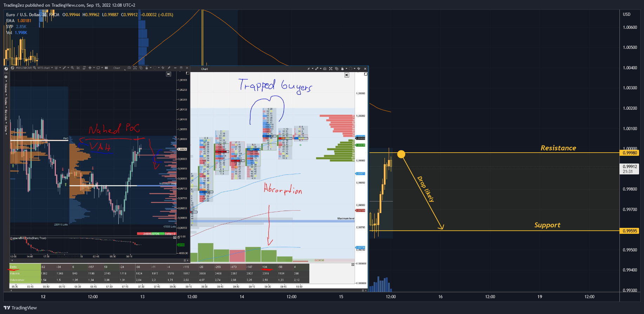Viewport: 644px width, 314px height.
Task: Click the link color circle in the left chart
Action: (155, 68)
